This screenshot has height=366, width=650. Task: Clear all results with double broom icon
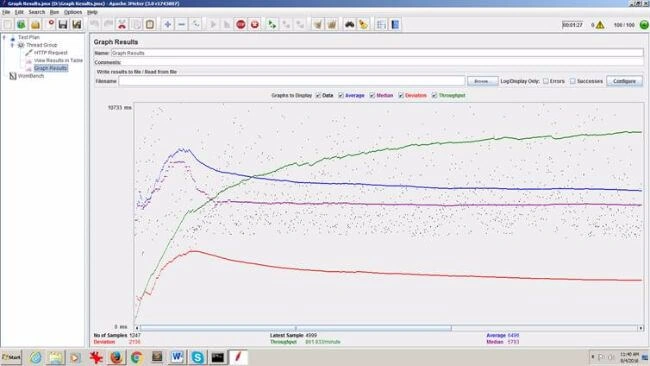332,24
